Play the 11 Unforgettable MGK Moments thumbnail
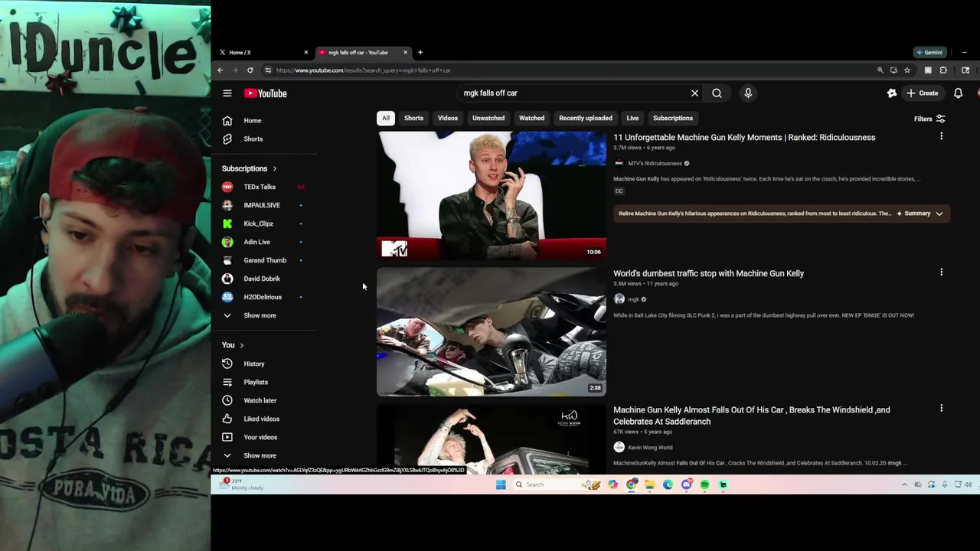Viewport: 980px width, 551px height. 492,195
